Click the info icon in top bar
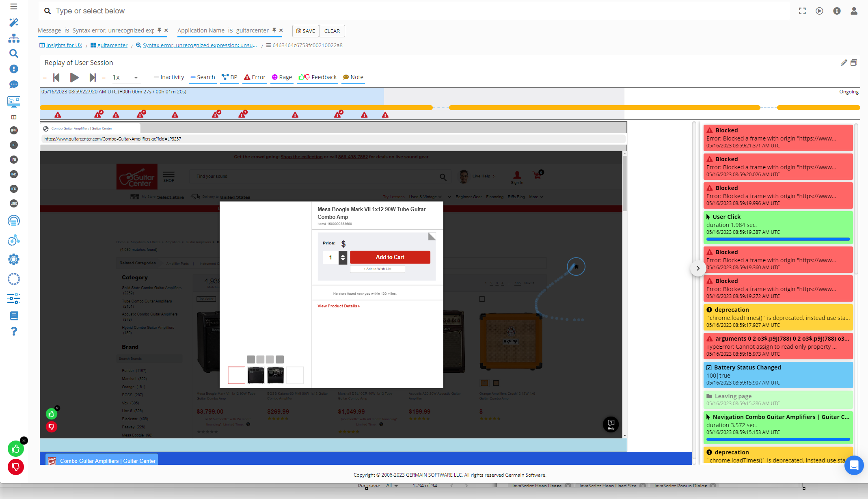 tap(837, 11)
